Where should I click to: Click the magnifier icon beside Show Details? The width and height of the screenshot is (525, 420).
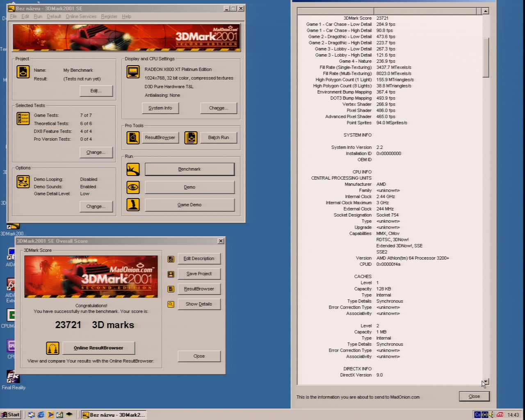pos(171,304)
